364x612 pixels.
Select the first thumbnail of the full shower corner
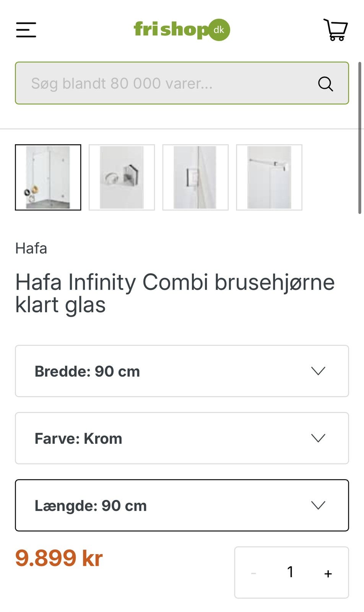coord(48,177)
